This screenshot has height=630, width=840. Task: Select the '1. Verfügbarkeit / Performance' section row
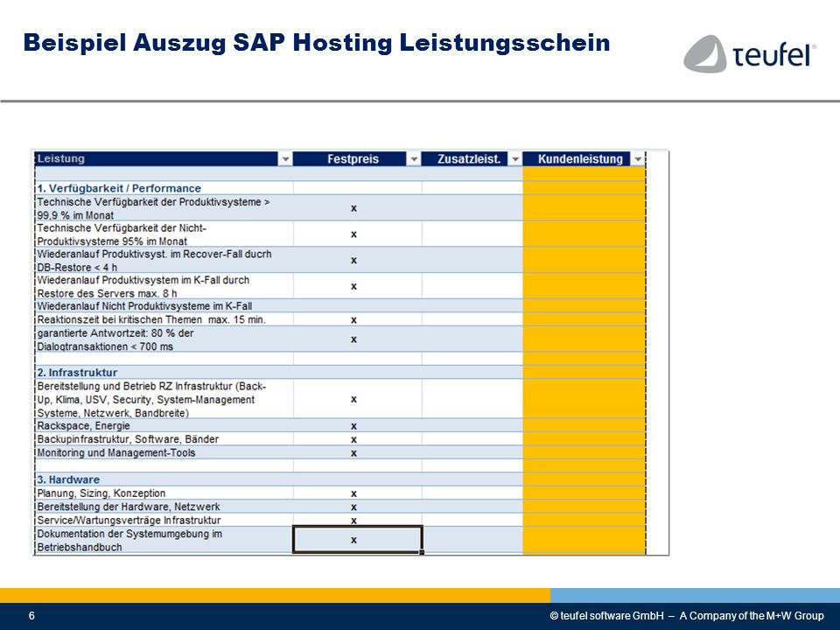click(164, 188)
